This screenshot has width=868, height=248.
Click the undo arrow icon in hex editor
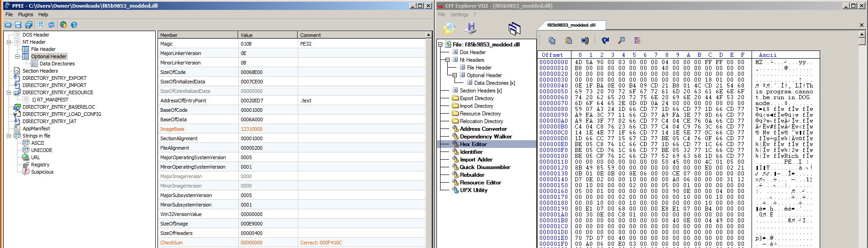click(x=605, y=41)
